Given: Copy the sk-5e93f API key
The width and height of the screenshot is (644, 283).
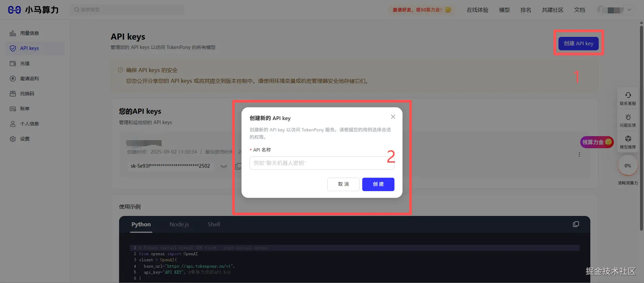Looking at the screenshot, I should (238, 166).
